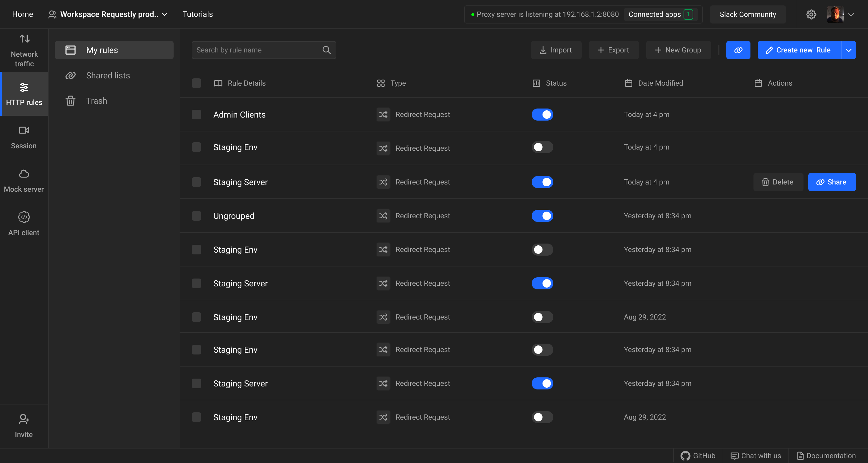
Task: Click the Import button
Action: tap(556, 50)
